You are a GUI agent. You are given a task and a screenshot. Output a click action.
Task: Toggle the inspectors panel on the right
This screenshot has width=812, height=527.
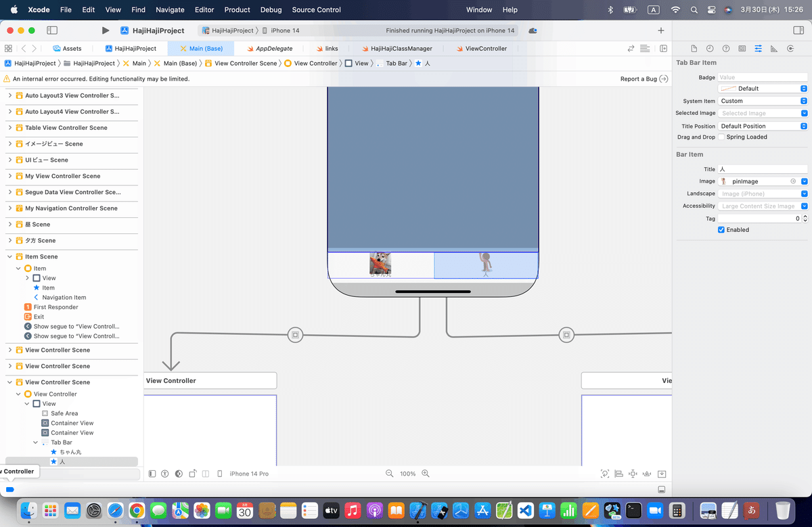pos(798,30)
